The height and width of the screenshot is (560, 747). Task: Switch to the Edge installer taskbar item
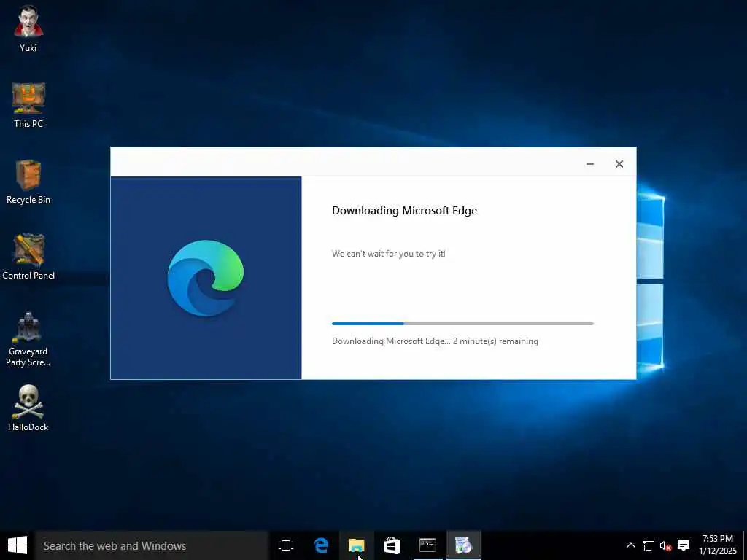463,545
